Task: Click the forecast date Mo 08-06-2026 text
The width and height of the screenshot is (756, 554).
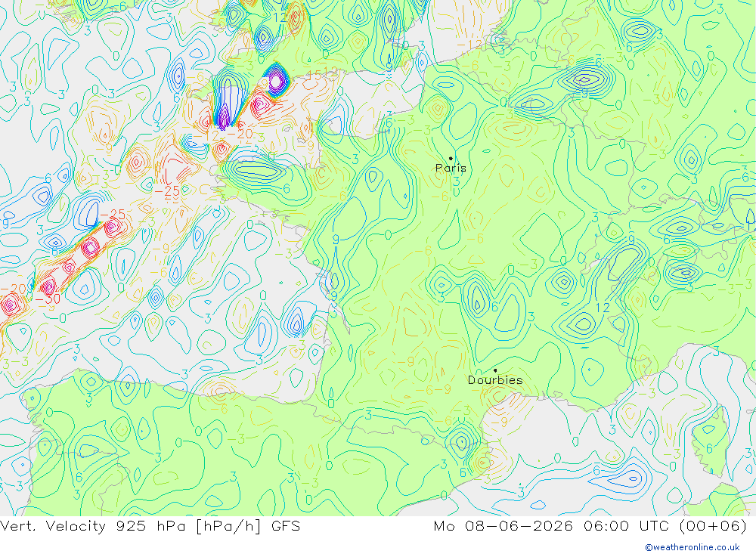Action: click(x=503, y=526)
